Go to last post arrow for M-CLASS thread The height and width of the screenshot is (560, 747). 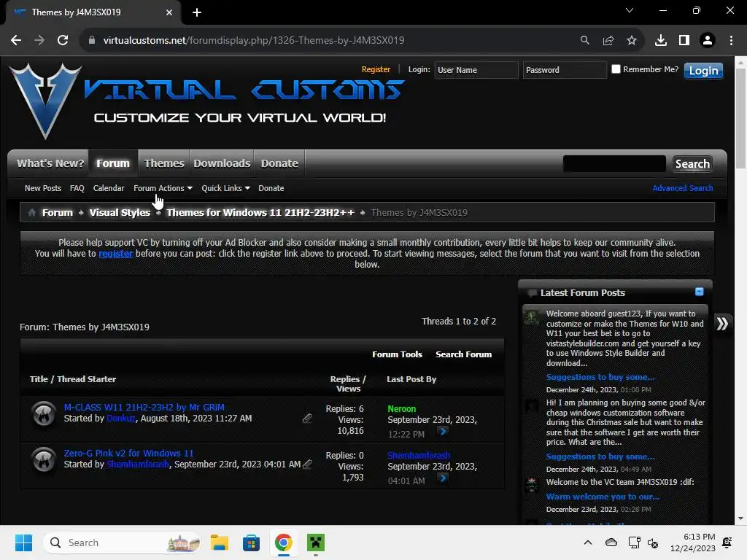click(x=443, y=432)
